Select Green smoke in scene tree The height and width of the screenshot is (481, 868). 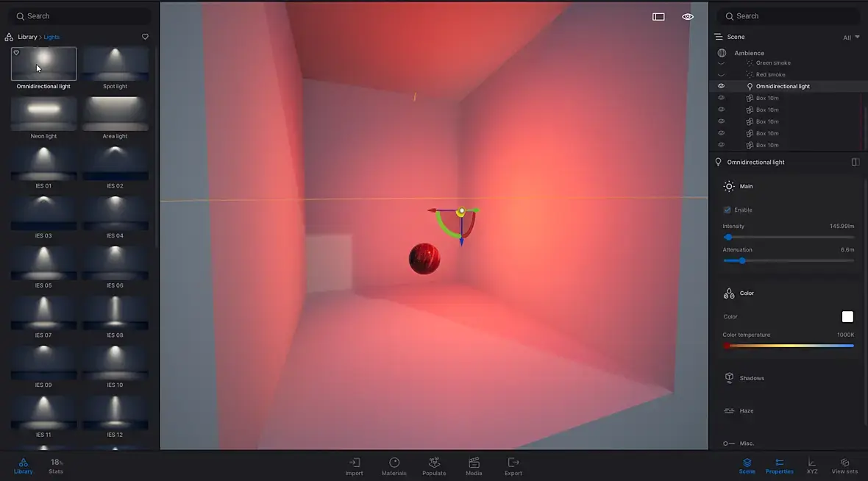[773, 63]
